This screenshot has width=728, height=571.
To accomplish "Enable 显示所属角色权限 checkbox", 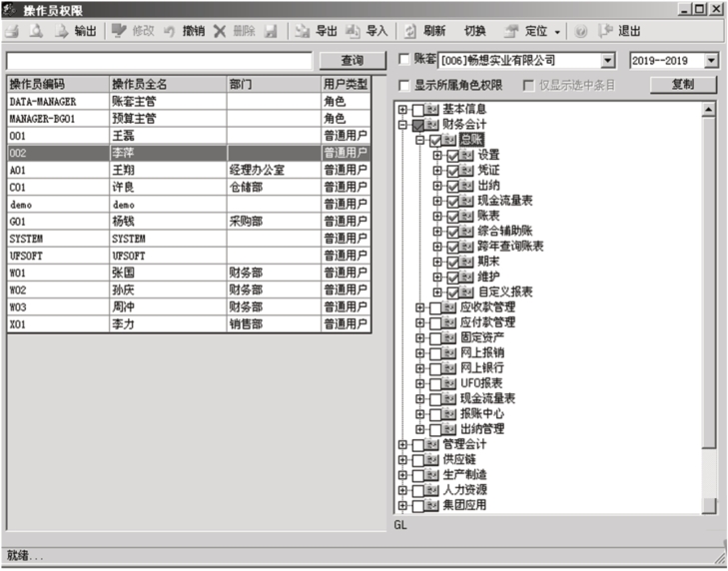I will click(404, 85).
